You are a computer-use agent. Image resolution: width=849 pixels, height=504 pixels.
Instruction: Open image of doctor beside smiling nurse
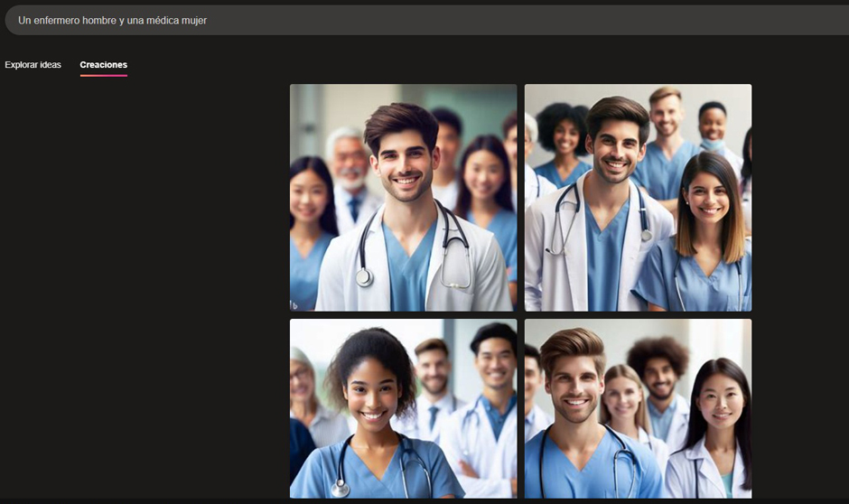pyautogui.click(x=638, y=198)
